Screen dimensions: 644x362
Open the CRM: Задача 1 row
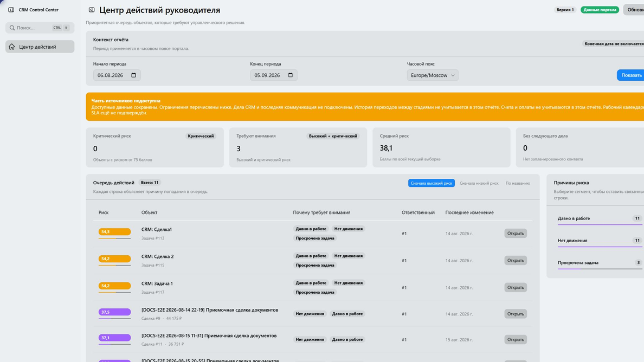pyautogui.click(x=516, y=288)
